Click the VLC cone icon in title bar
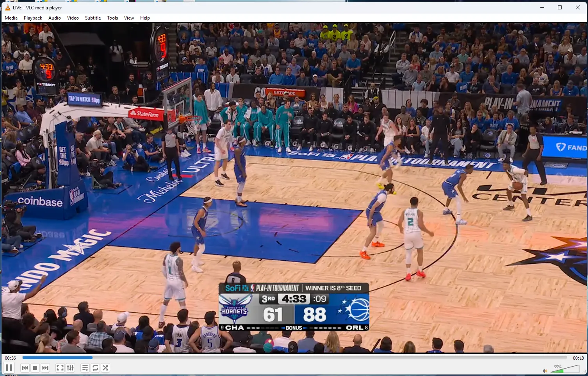 [7, 7]
